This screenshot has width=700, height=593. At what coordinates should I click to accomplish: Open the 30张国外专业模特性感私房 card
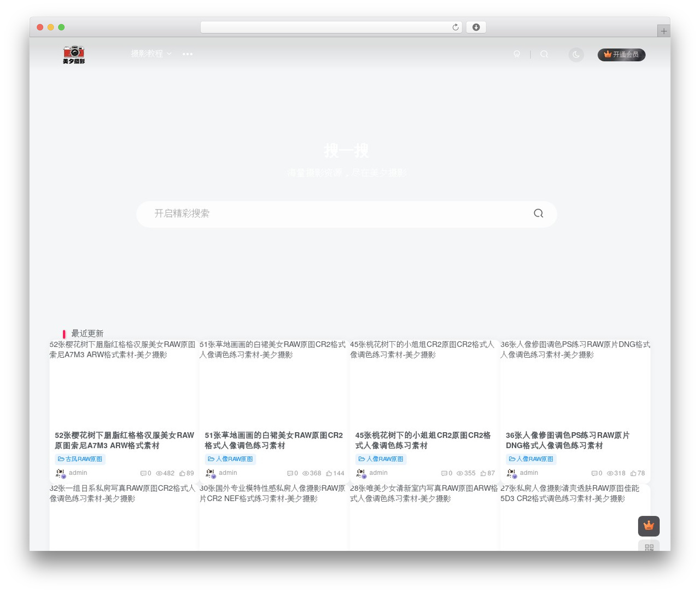click(x=273, y=517)
